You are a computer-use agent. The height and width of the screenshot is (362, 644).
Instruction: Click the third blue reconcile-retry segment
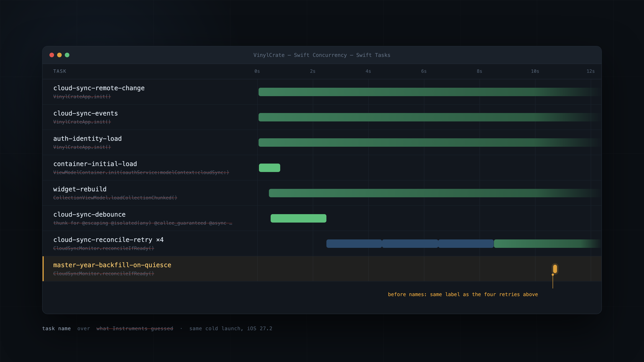pyautogui.click(x=466, y=244)
